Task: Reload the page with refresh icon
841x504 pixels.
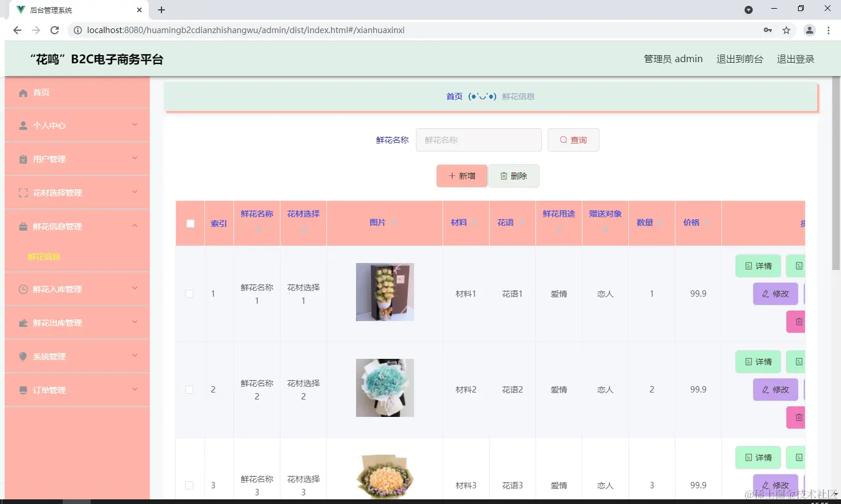Action: point(55,30)
